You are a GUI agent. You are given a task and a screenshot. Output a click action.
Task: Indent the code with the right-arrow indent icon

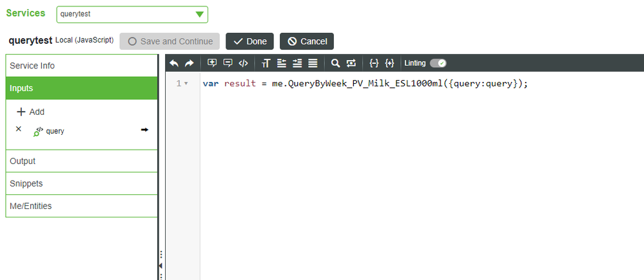tap(297, 63)
